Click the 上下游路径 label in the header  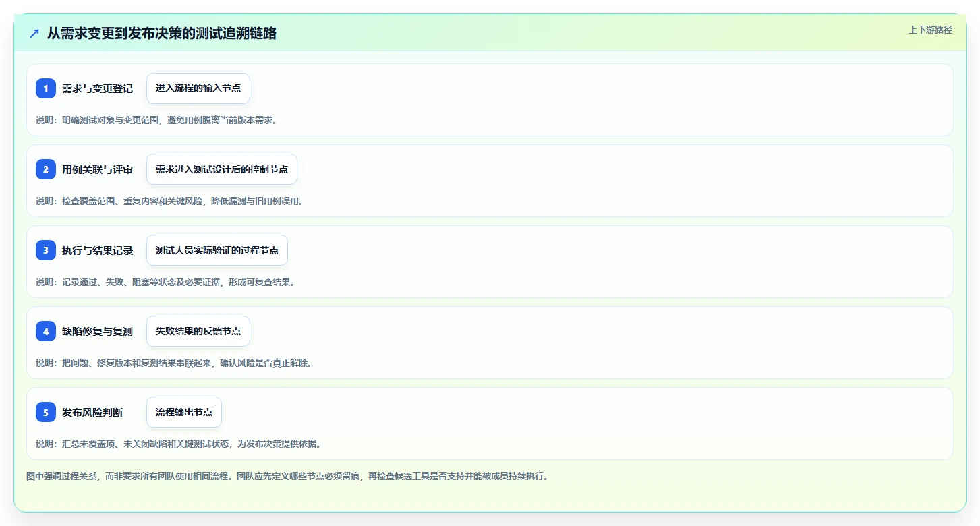coord(930,30)
